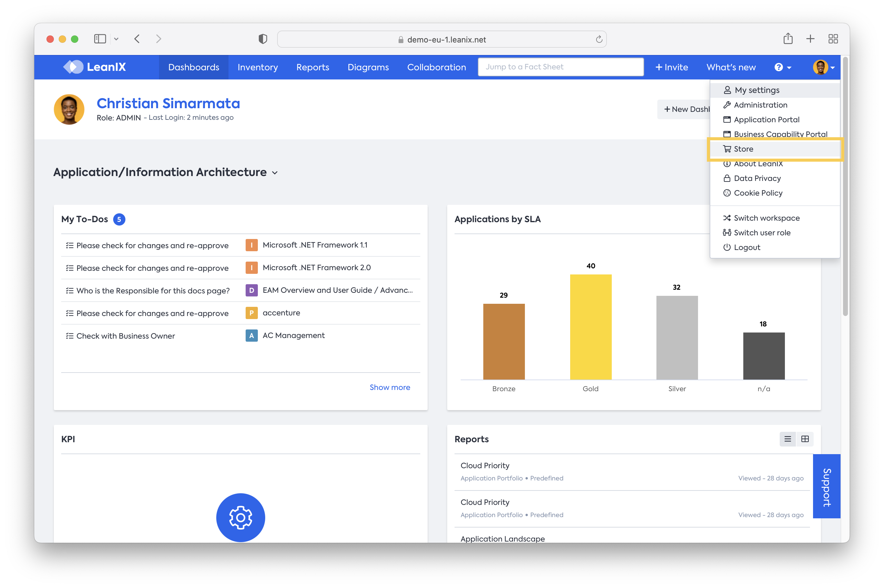
Task: Focus the Jump to a Fact Sheet field
Action: (x=561, y=67)
